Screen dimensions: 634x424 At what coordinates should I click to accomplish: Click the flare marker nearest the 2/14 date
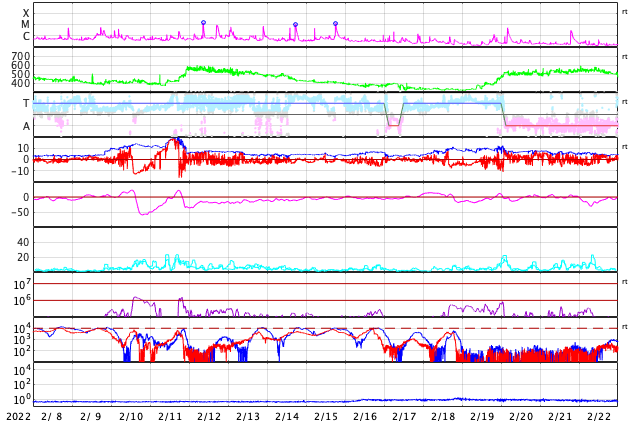pyautogui.click(x=296, y=25)
